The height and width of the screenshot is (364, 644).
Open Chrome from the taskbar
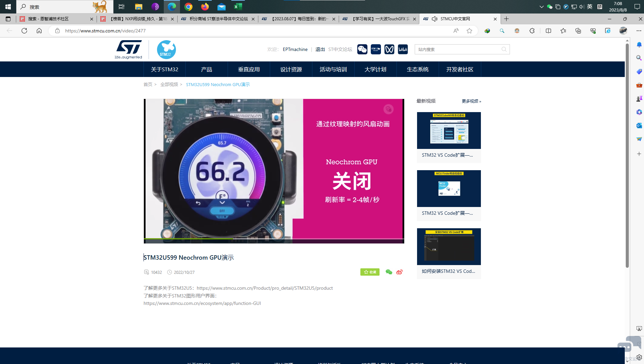click(x=188, y=7)
